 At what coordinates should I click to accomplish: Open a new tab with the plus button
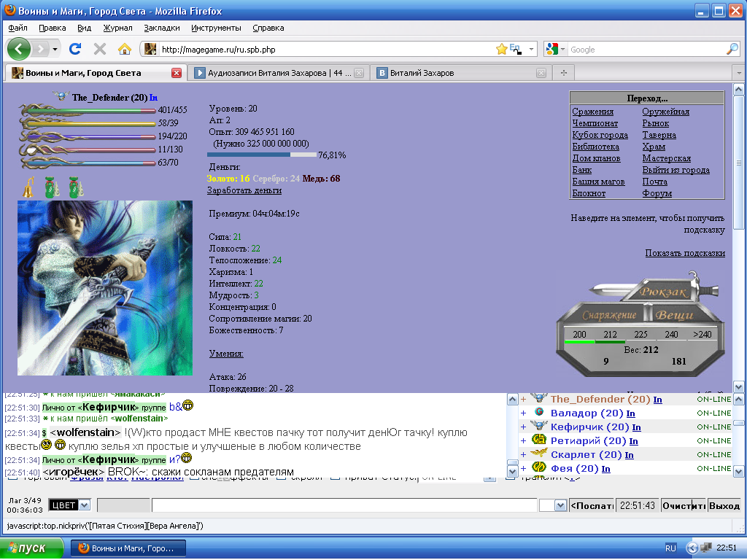(x=564, y=73)
